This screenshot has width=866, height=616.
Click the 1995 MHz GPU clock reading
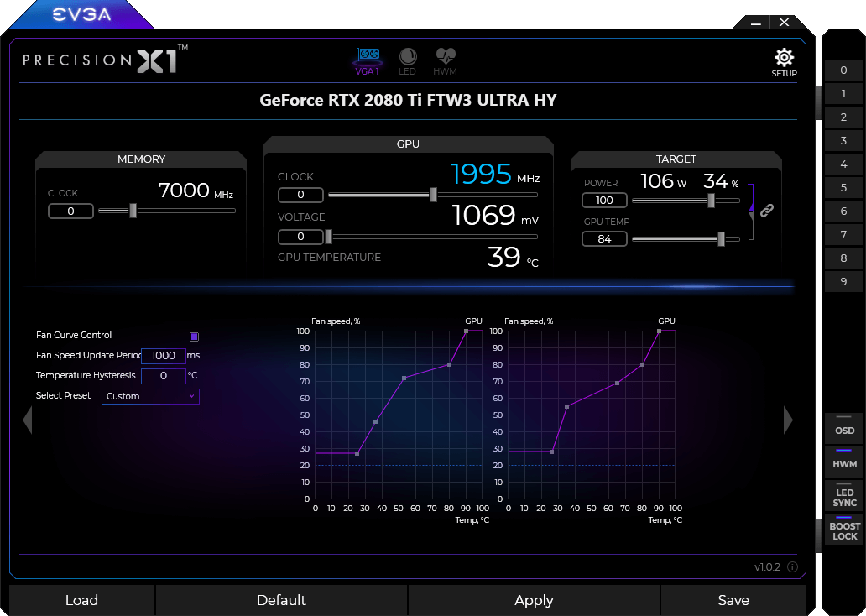[x=495, y=174]
